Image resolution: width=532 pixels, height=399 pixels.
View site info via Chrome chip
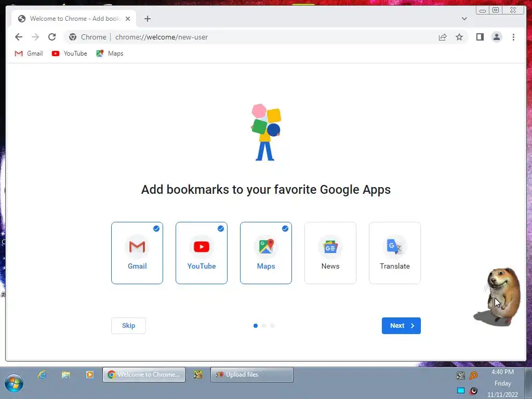[x=88, y=37]
